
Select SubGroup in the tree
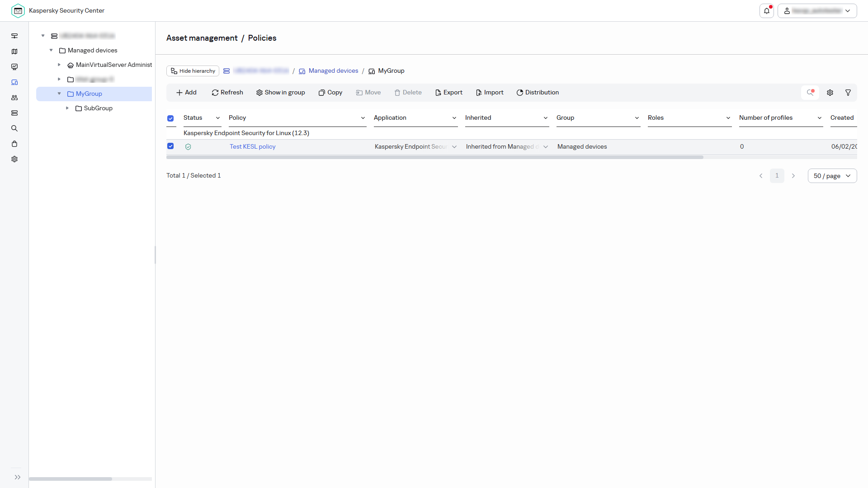[x=98, y=108]
